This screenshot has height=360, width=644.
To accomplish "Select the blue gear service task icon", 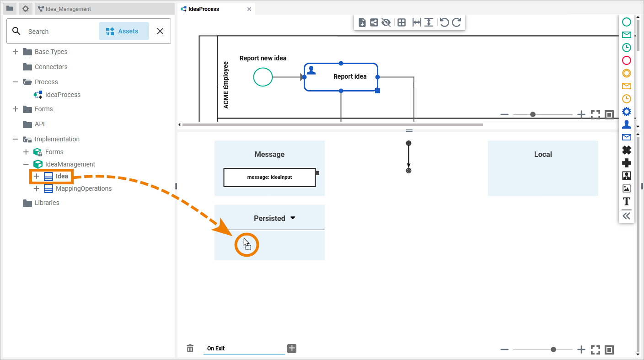I will pyautogui.click(x=627, y=112).
